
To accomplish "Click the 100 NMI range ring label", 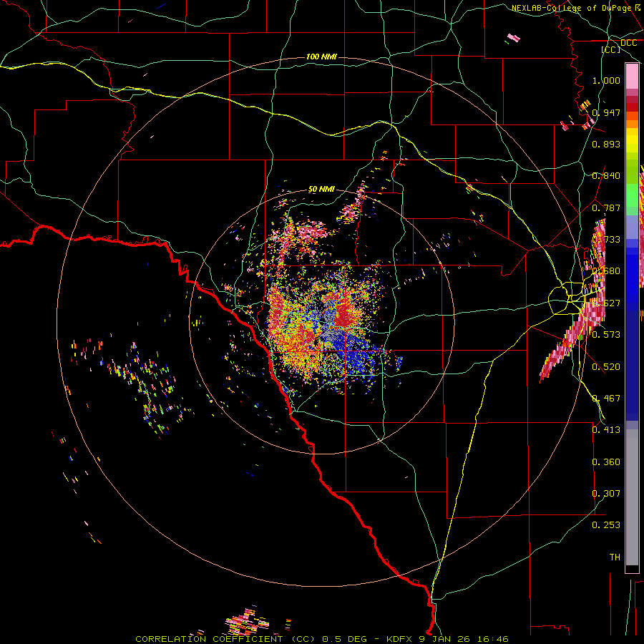I will [x=321, y=57].
